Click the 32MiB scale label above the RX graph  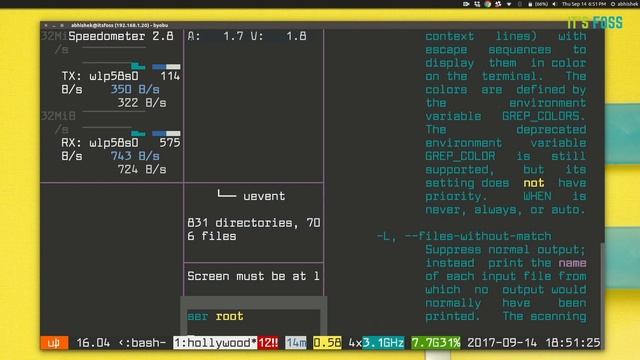pyautogui.click(x=58, y=116)
